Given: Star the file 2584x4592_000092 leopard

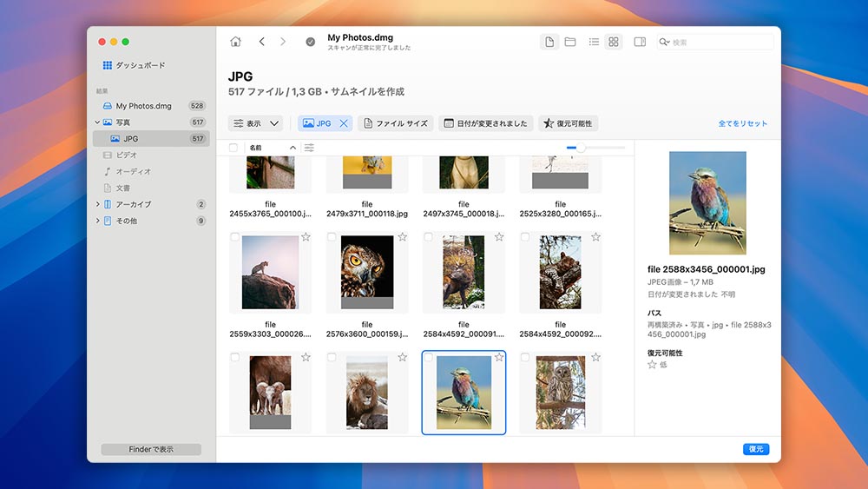Looking at the screenshot, I should click(595, 237).
